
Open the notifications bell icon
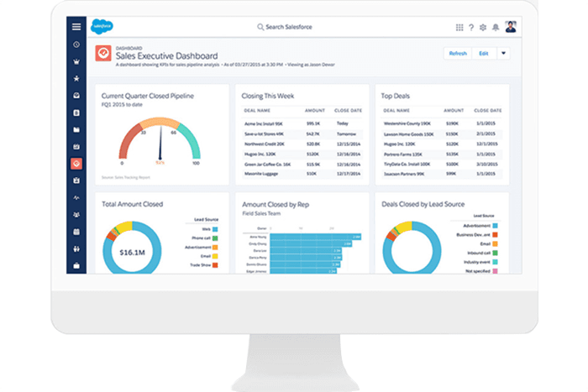click(x=496, y=27)
